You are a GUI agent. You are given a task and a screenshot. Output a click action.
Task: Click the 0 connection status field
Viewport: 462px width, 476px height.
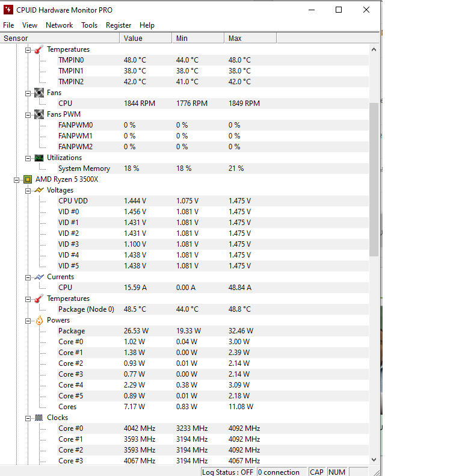[x=282, y=472]
